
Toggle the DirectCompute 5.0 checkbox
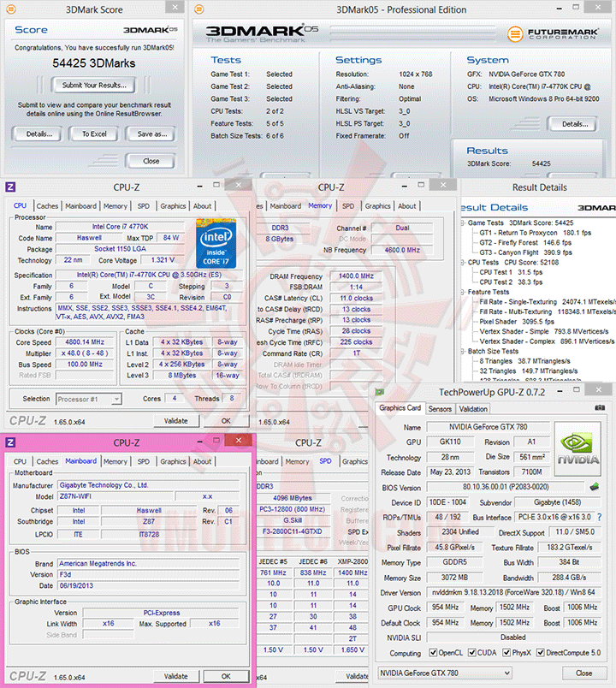point(541,652)
